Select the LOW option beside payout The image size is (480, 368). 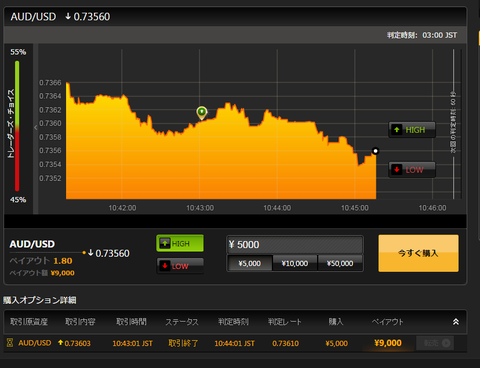(180, 266)
